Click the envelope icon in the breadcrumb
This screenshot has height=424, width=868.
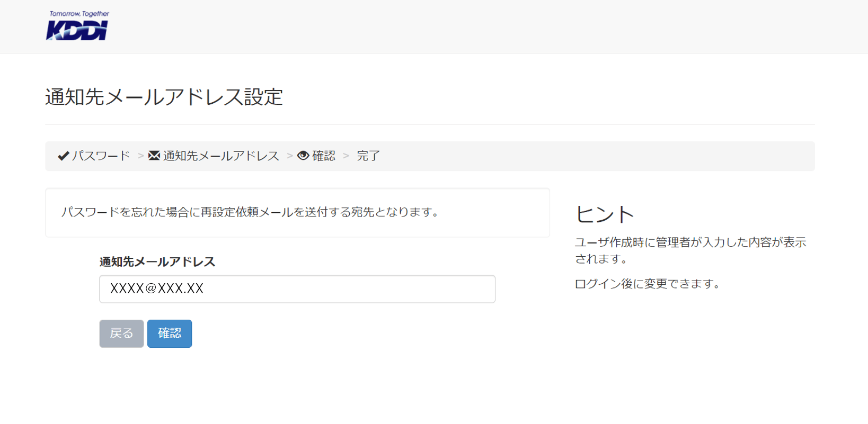154,156
